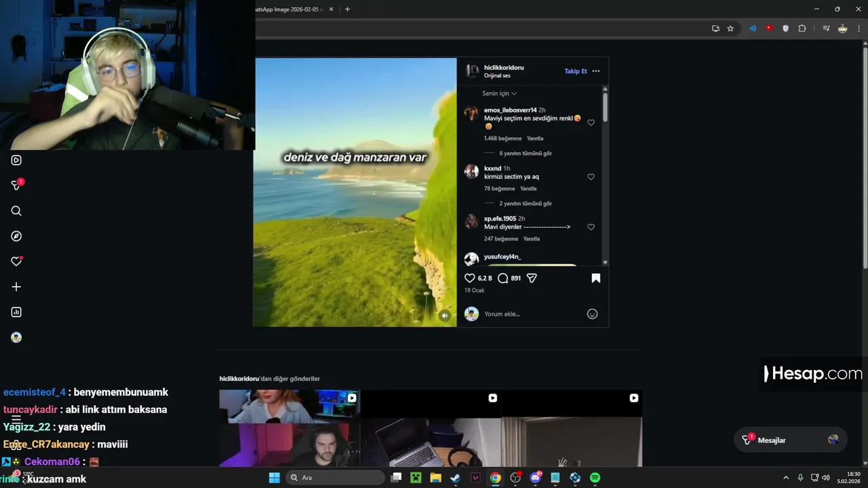Viewport: 868px width, 488px height.
Task: Click the comment bubble icon next to 891
Action: 502,278
